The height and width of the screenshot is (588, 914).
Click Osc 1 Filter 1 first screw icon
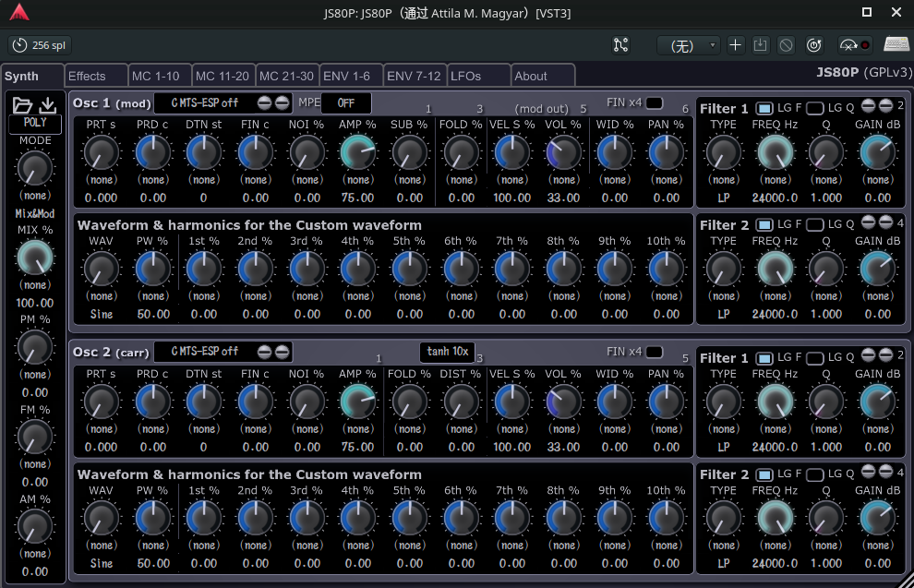point(869,105)
